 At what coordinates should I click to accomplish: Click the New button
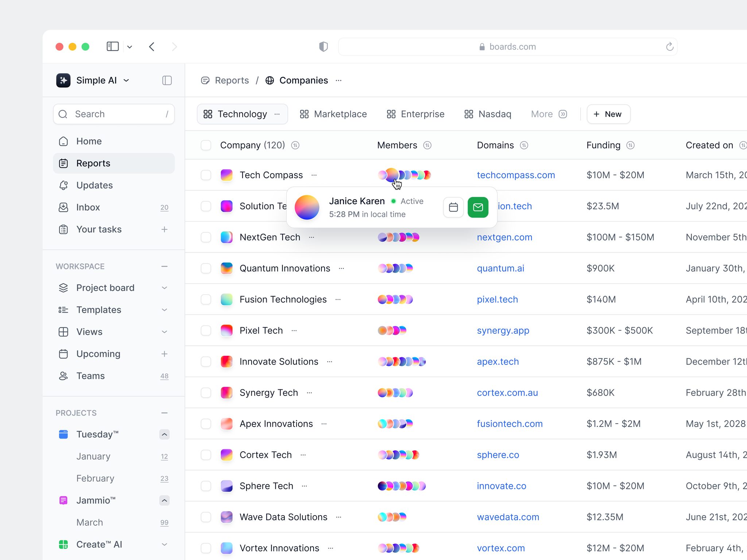tap(608, 114)
